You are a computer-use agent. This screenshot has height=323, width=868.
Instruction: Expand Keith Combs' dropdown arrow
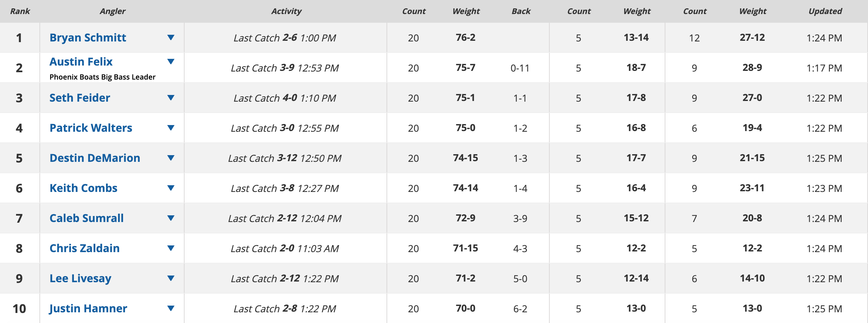click(171, 188)
